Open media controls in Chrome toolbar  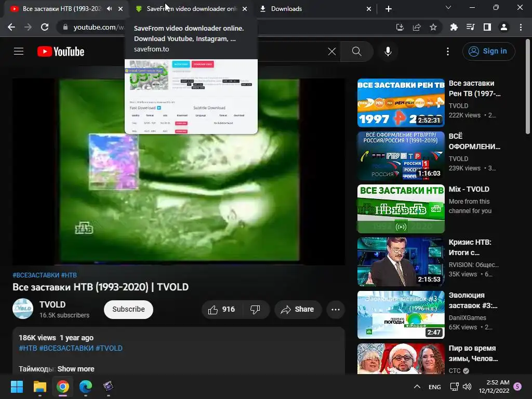point(470,27)
